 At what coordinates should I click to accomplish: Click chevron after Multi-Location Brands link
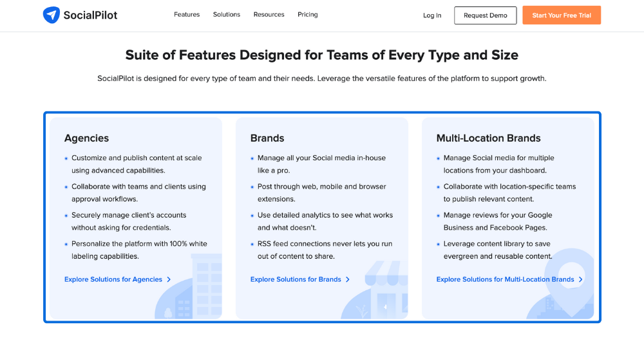point(581,279)
